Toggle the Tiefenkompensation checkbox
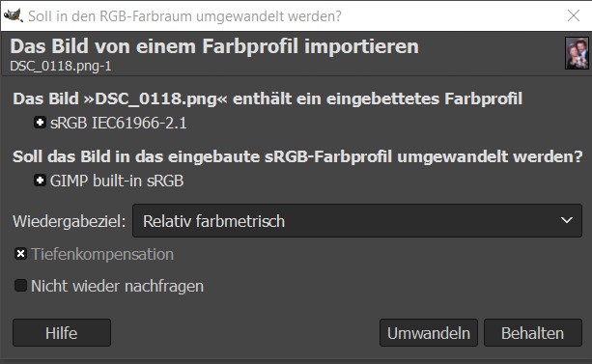 coord(21,254)
